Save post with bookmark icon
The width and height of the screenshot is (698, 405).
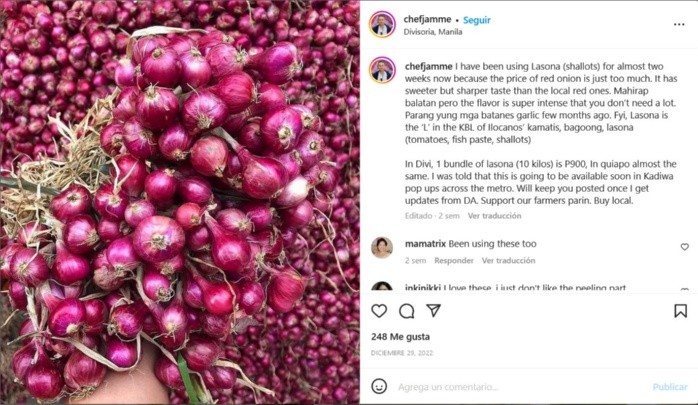click(680, 311)
